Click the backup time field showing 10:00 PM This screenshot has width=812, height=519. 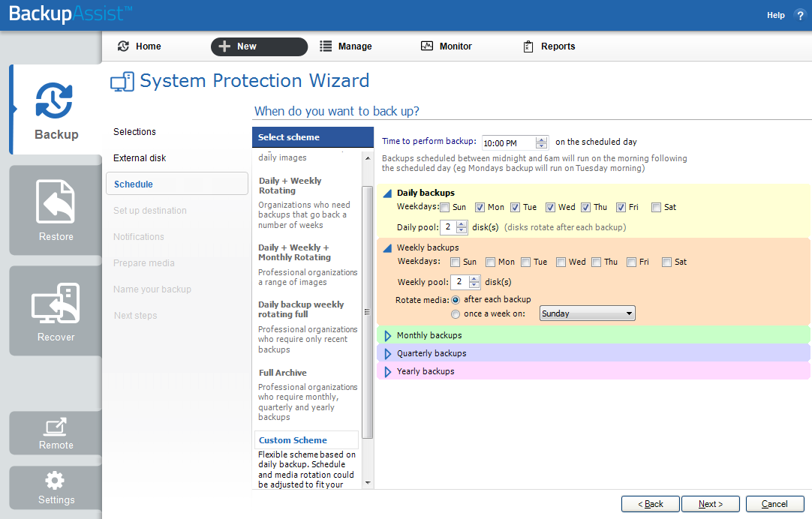pyautogui.click(x=509, y=142)
